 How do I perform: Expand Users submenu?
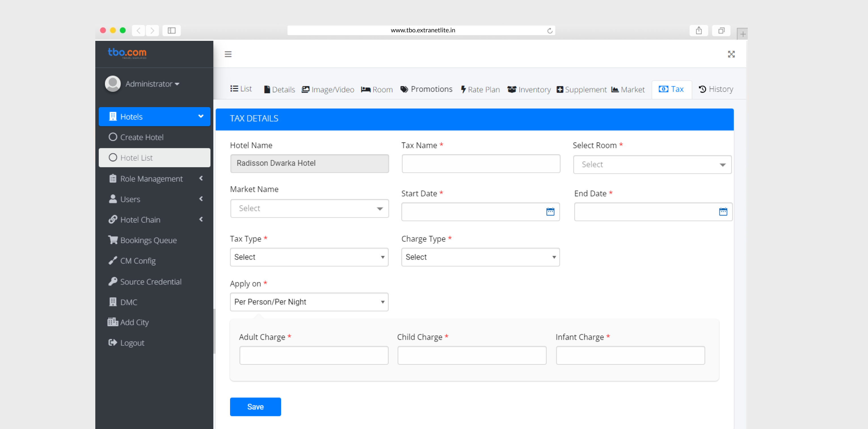[x=154, y=199]
